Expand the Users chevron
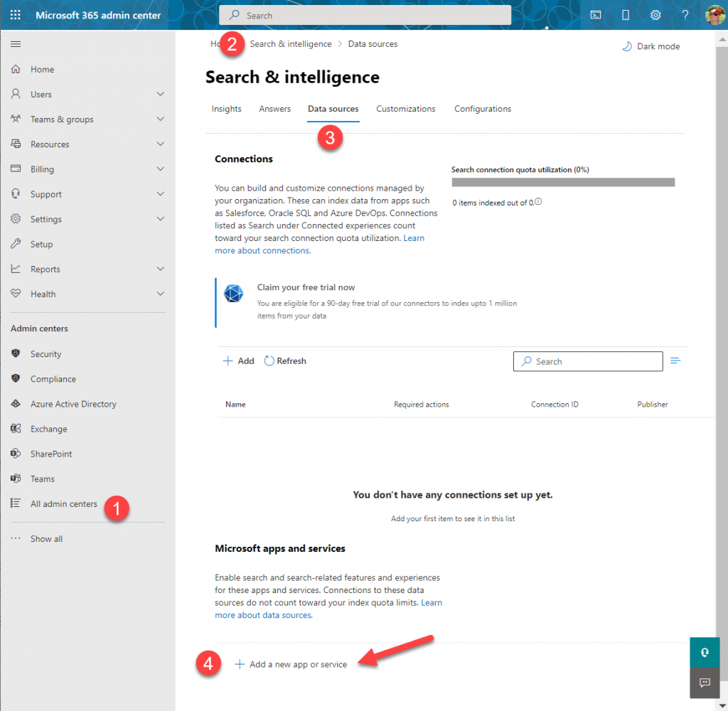This screenshot has width=728, height=711. (161, 95)
